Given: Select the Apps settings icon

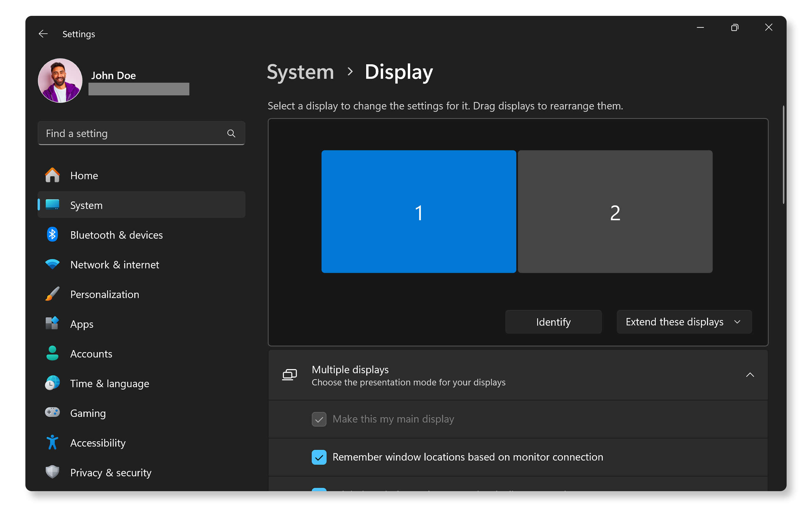Looking at the screenshot, I should 52,324.
